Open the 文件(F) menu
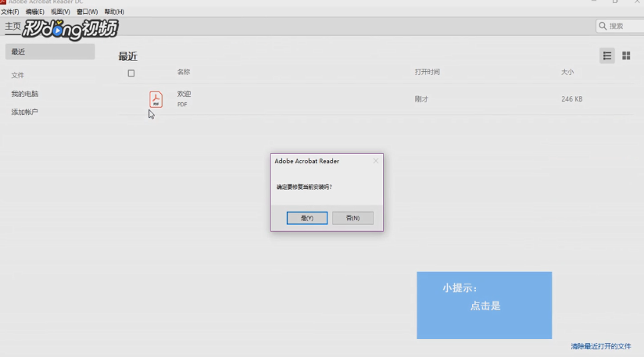Screen dimensions: 644x357 point(10,12)
